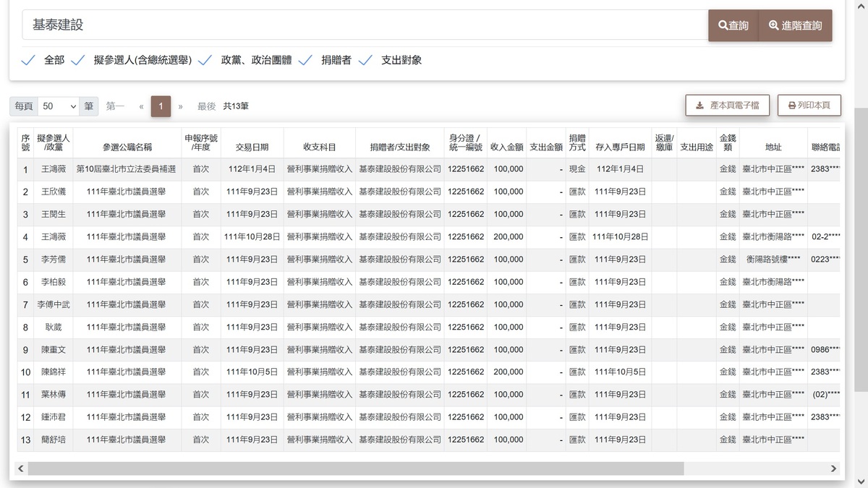Click the 存入專戶日期 column header
Image resolution: width=868 pixels, height=488 pixels.
point(620,142)
